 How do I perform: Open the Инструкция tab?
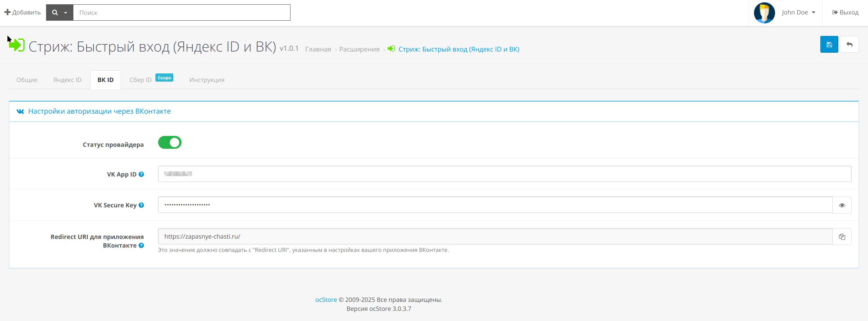click(207, 80)
